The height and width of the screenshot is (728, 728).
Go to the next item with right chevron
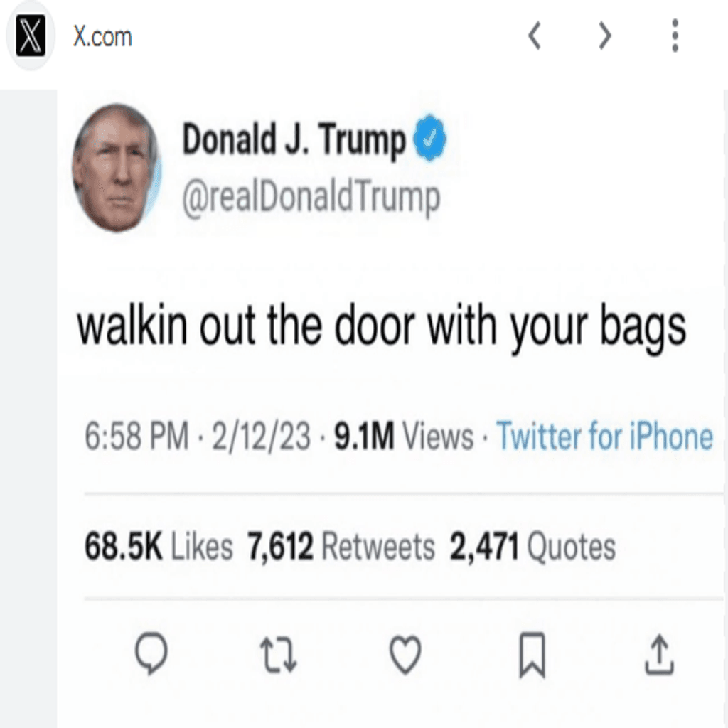pyautogui.click(x=604, y=36)
